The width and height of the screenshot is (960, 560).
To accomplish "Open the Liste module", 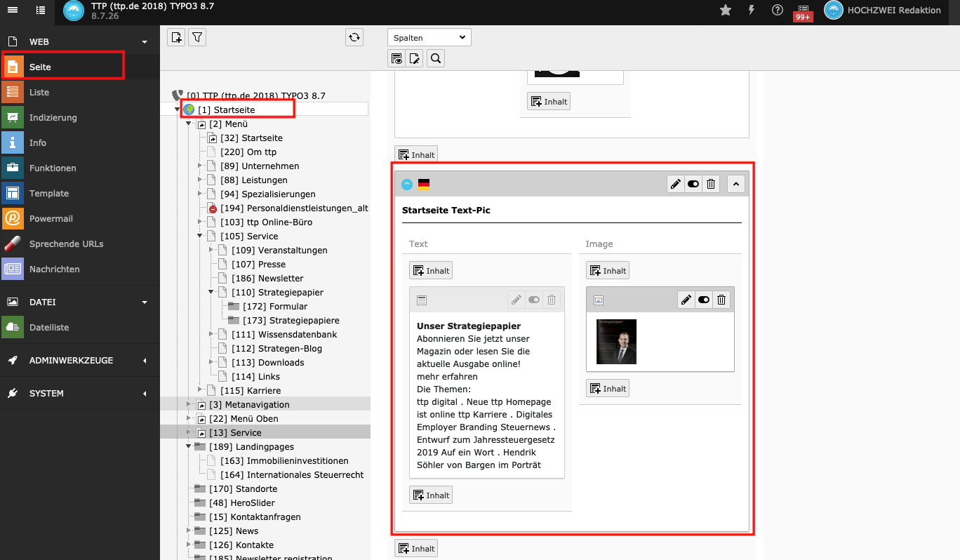I will [39, 92].
